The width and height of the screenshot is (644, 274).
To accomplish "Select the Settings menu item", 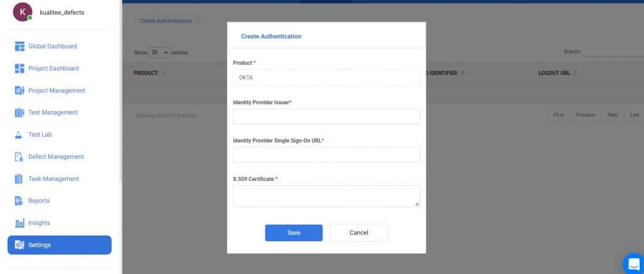I will tap(59, 245).
